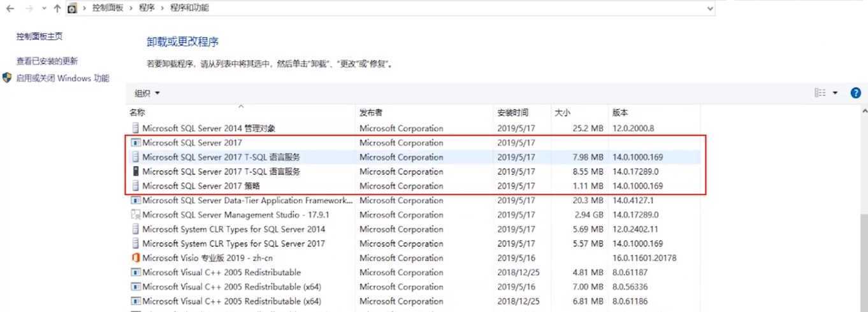The image size is (868, 312).
Task: Select Visual C++ 2005 x64 version 8.0.61186
Action: point(231,301)
